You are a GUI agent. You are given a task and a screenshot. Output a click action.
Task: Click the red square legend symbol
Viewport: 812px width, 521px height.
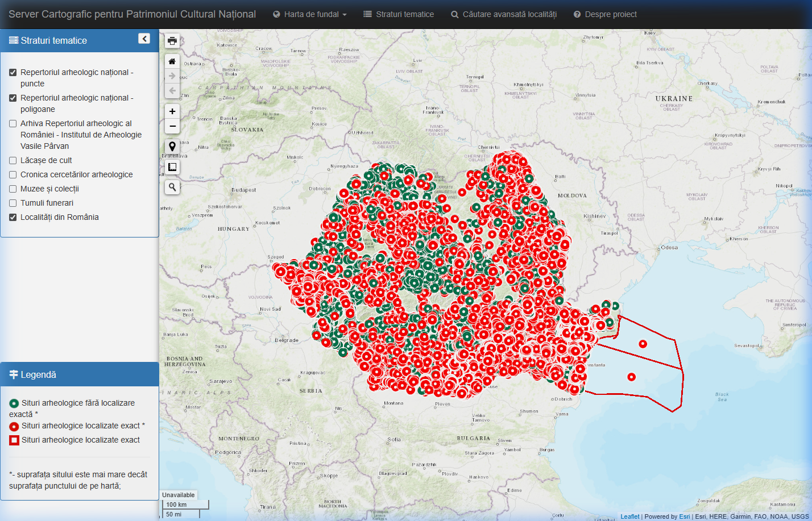click(x=14, y=440)
